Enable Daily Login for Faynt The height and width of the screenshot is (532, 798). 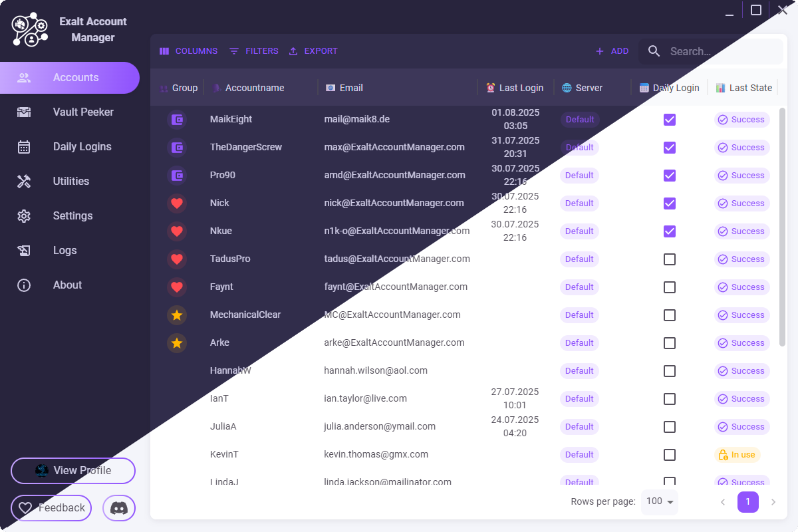tap(670, 287)
